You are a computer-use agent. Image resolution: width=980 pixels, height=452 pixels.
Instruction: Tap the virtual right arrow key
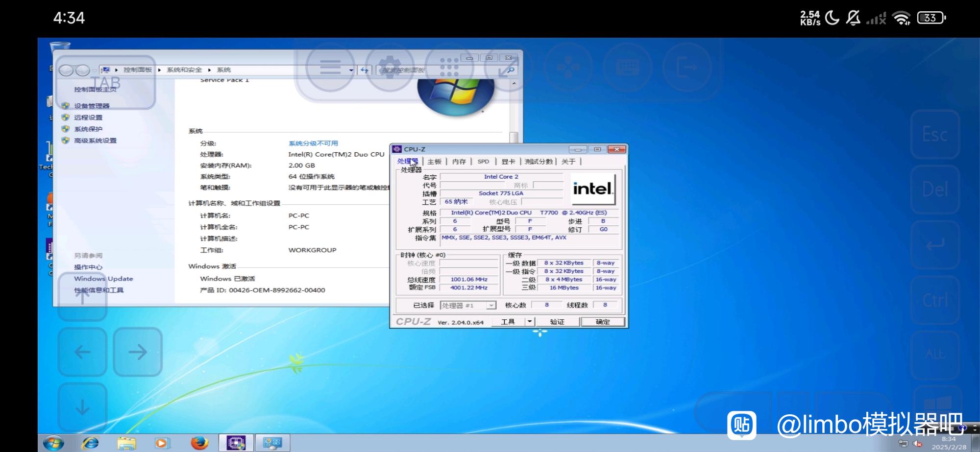(x=138, y=352)
